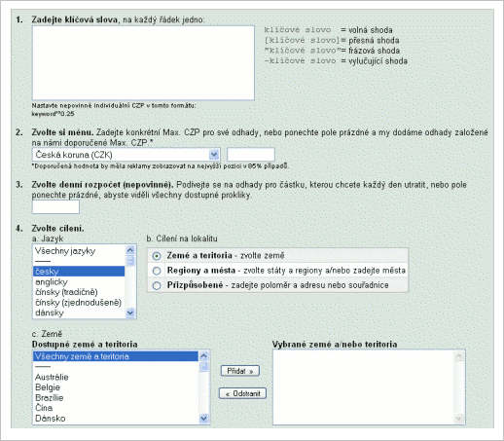Click the selected countries list box
The image size is (504, 441).
[x=369, y=387]
